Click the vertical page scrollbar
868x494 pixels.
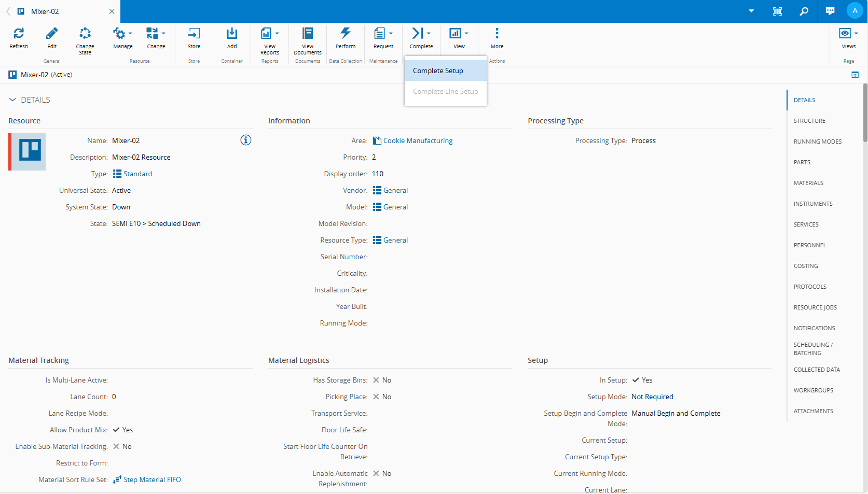[865, 114]
